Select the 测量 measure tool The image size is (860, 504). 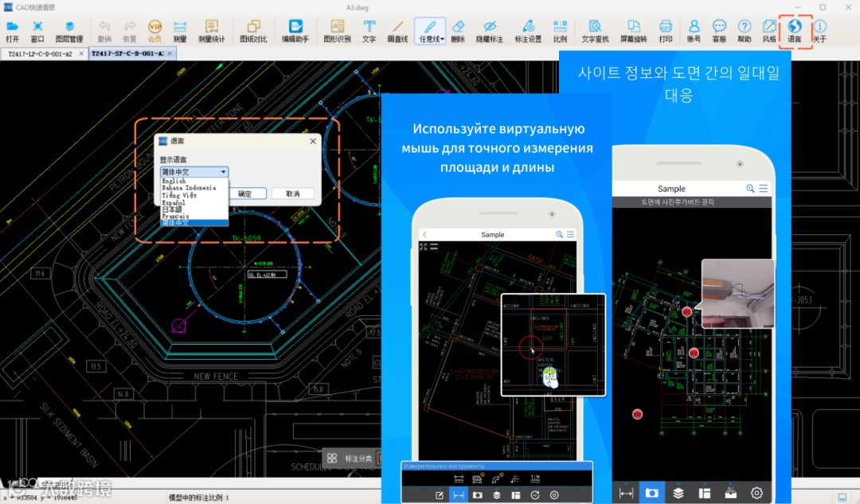pyautogui.click(x=180, y=31)
